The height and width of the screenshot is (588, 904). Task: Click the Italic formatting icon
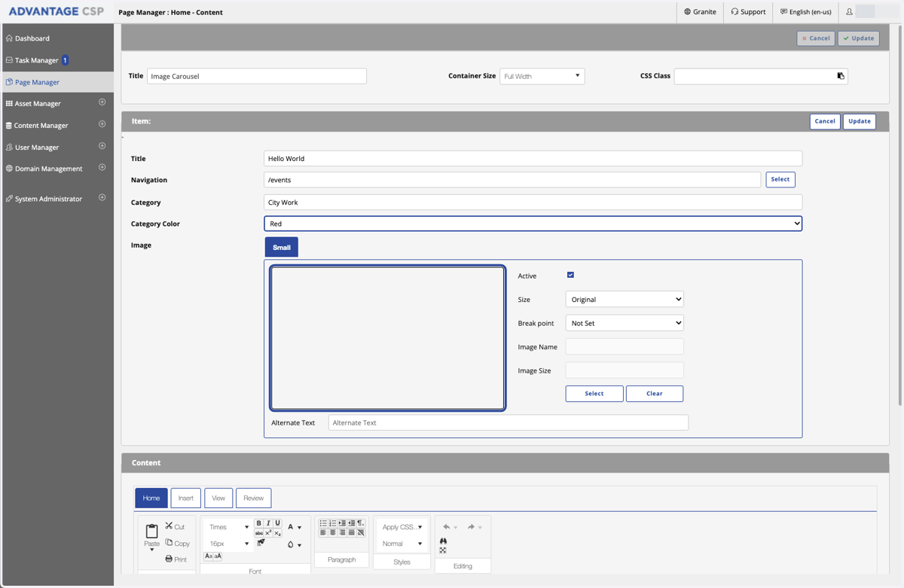click(268, 523)
